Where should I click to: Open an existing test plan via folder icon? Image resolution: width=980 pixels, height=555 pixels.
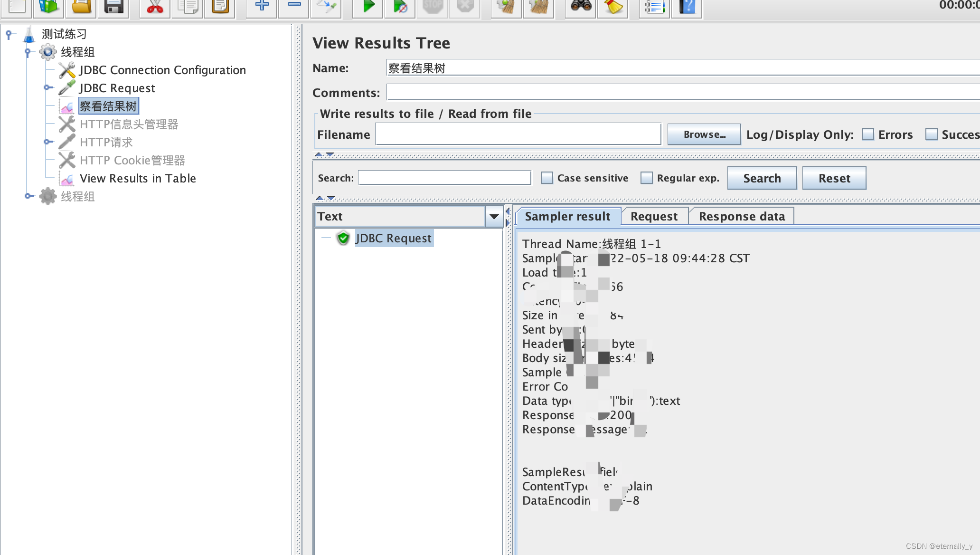(81, 7)
